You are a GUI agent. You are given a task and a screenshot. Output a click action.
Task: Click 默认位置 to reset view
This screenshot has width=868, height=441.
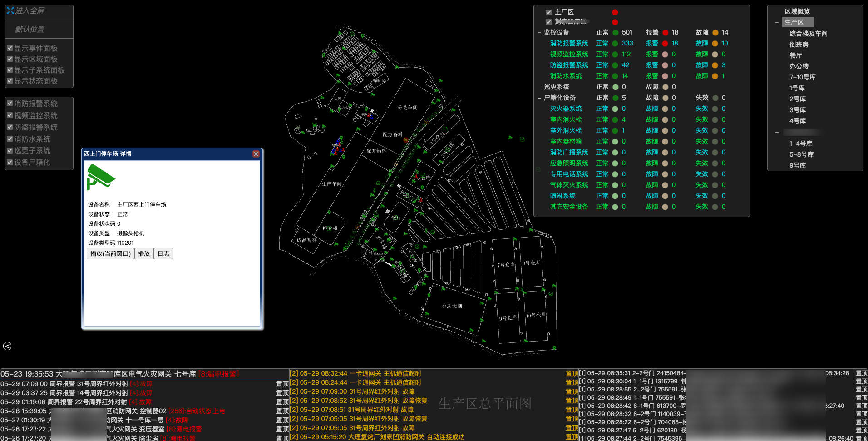[30, 29]
